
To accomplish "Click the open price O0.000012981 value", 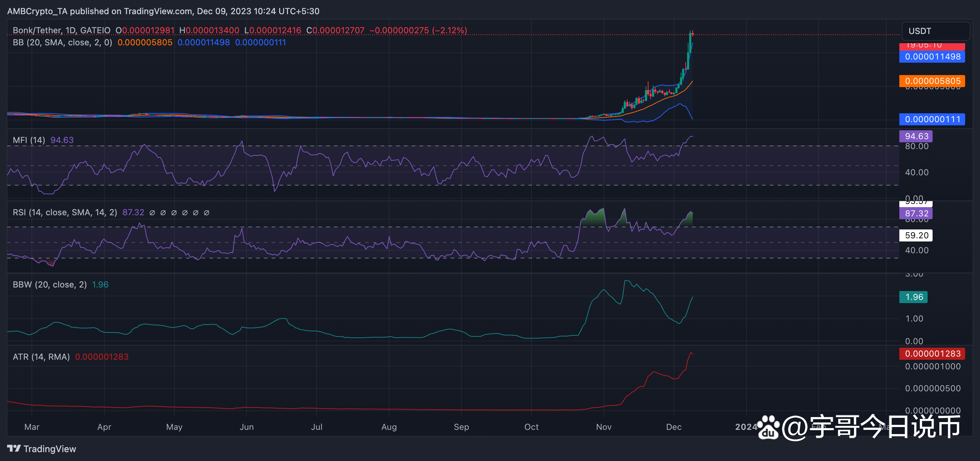I will point(145,30).
